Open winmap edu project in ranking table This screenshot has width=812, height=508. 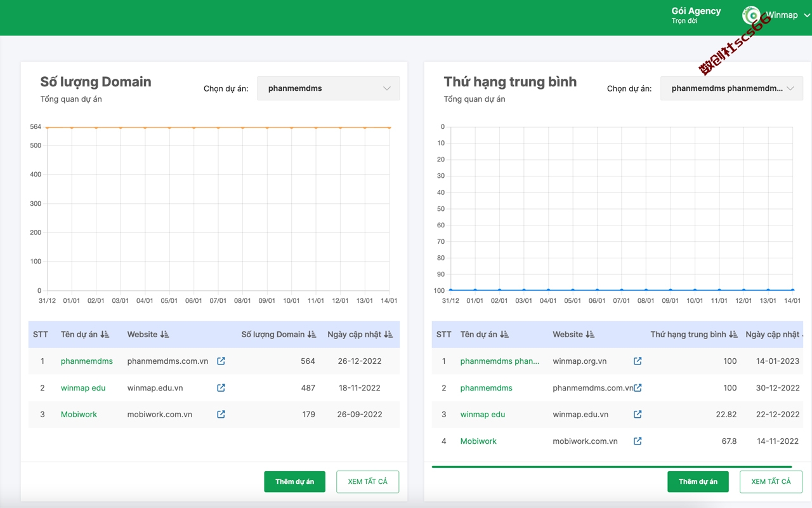(x=483, y=414)
